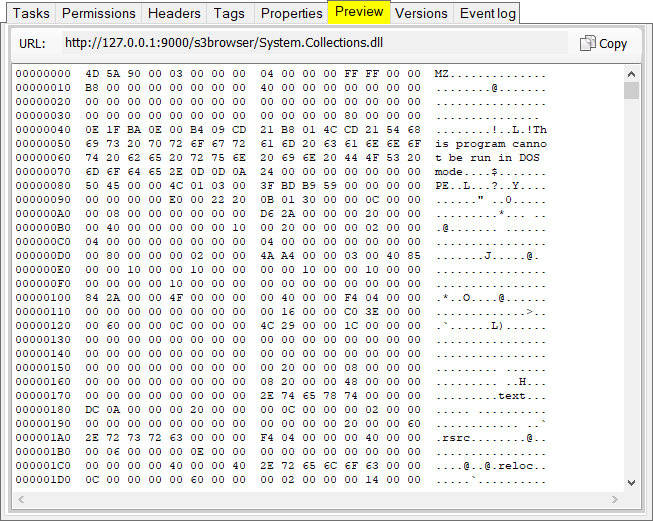This screenshot has width=653, height=521.
Task: Click ASCII text 'is program canno'
Action: click(x=491, y=144)
